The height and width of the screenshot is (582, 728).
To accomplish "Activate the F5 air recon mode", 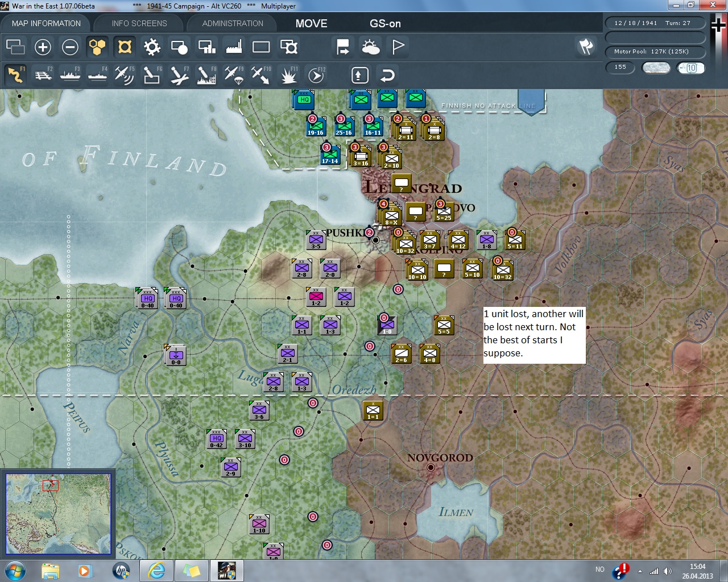I will 125,75.
